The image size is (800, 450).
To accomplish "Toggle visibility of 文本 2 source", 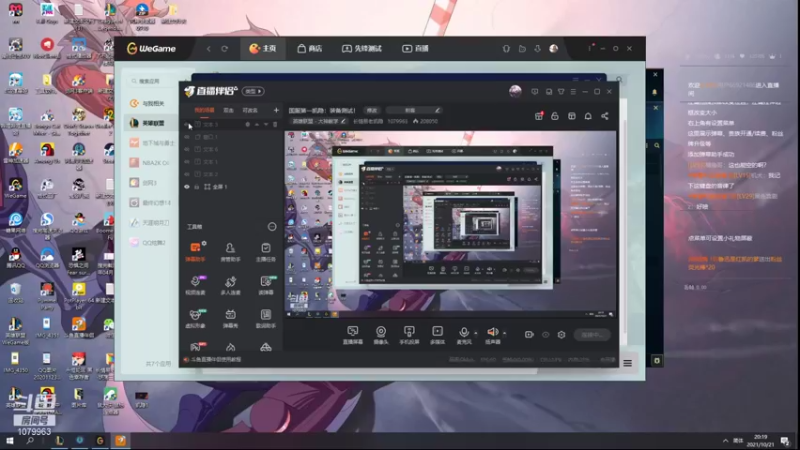I will tap(187, 174).
